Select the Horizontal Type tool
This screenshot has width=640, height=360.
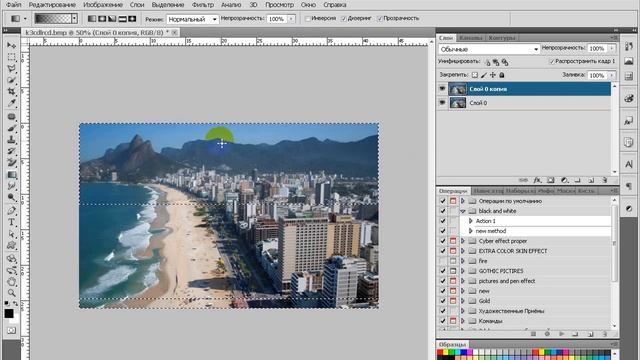click(x=11, y=222)
